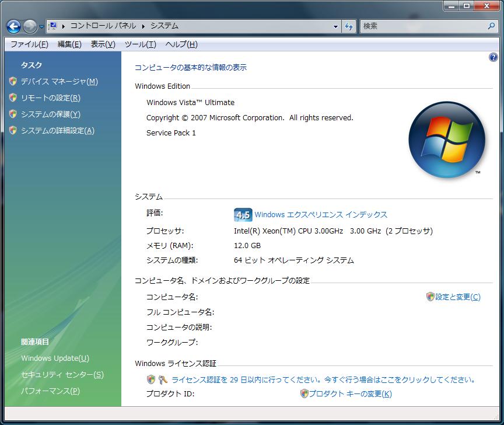The height and width of the screenshot is (425, 504).
Task: Click the 64 ビット オペレーティング システム value
Action: (294, 260)
